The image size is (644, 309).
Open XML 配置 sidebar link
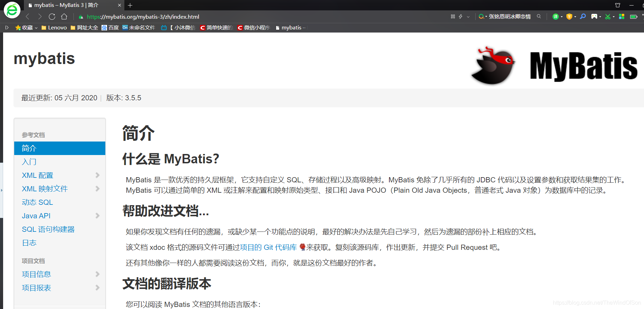coord(37,175)
